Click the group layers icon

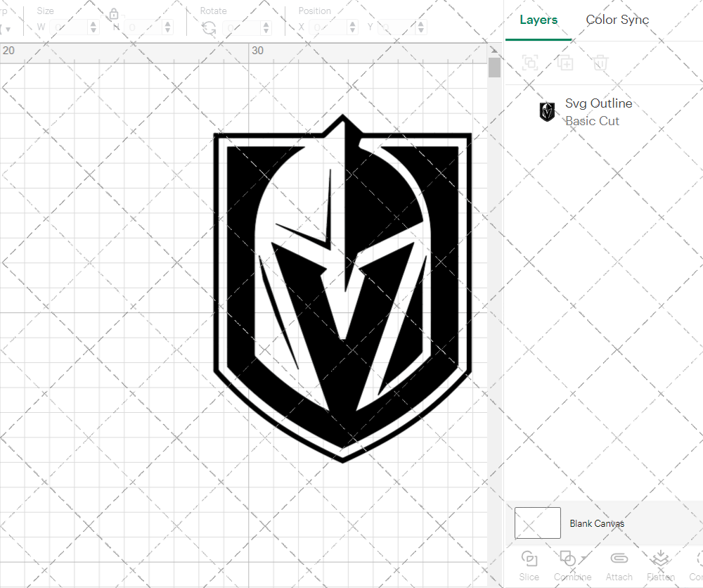click(529, 63)
